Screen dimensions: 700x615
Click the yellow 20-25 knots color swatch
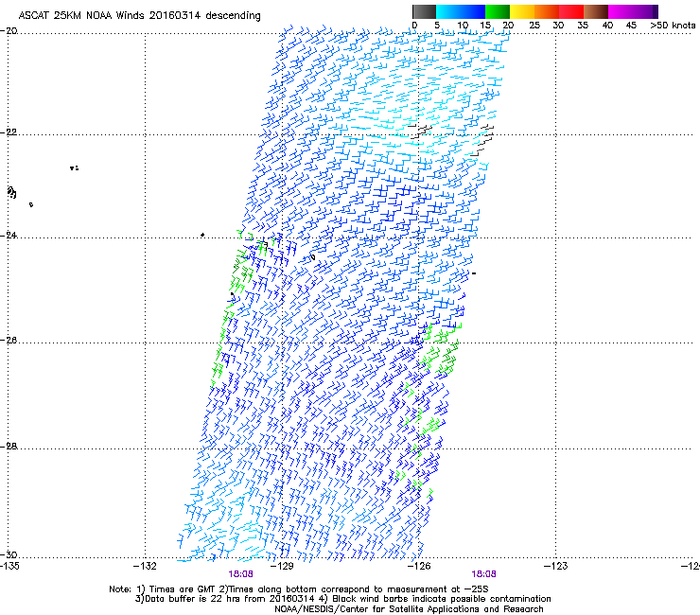coord(522,11)
